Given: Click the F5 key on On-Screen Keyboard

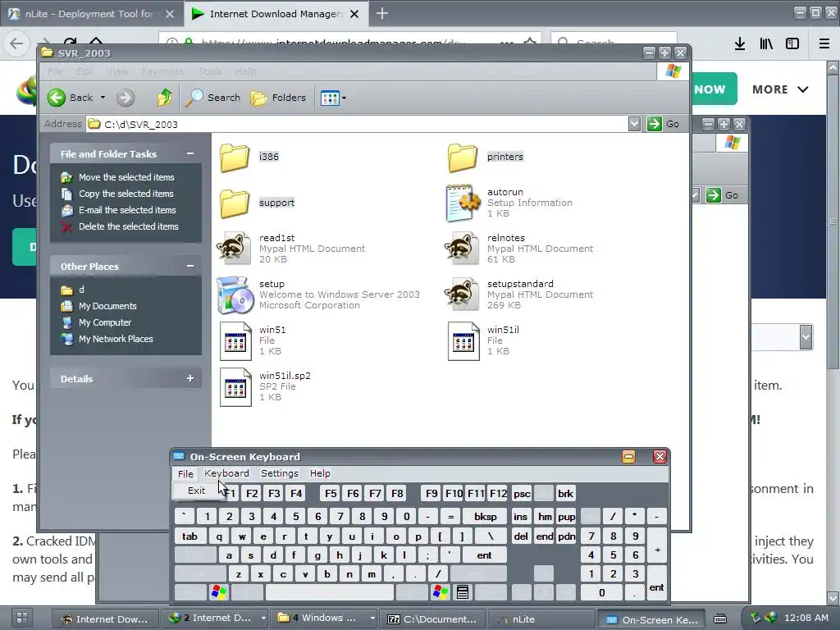Looking at the screenshot, I should pyautogui.click(x=331, y=493).
